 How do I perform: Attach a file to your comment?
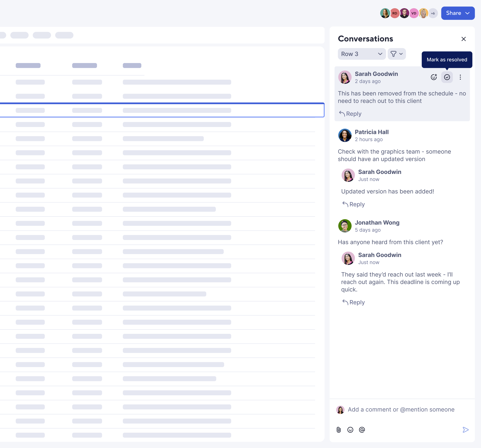(338, 430)
